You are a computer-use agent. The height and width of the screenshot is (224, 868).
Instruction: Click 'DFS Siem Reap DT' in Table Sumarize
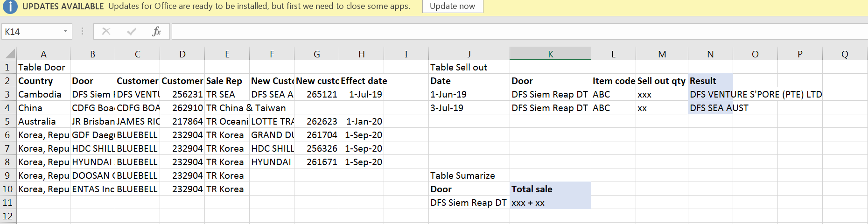(x=469, y=203)
